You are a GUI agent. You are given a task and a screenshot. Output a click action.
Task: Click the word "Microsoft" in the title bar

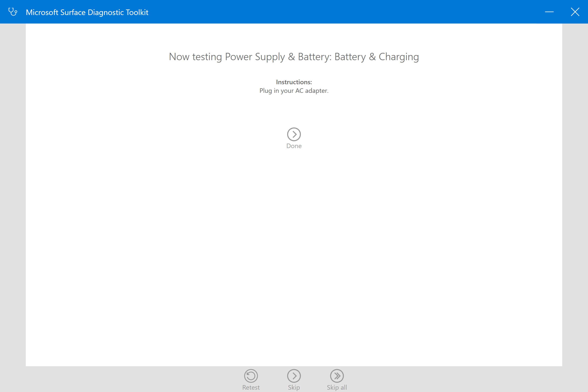click(42, 12)
